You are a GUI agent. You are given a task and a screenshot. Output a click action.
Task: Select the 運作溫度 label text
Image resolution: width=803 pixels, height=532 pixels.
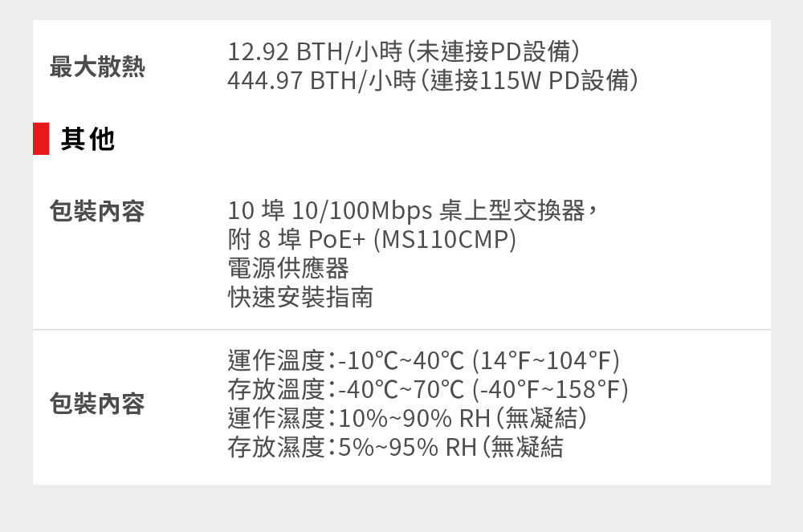(276, 361)
